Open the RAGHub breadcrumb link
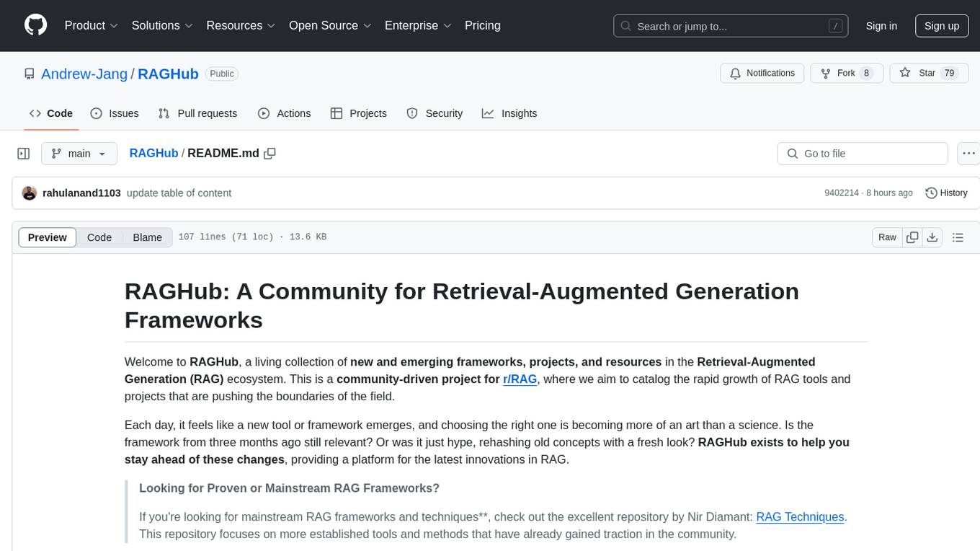The image size is (980, 551). (153, 153)
